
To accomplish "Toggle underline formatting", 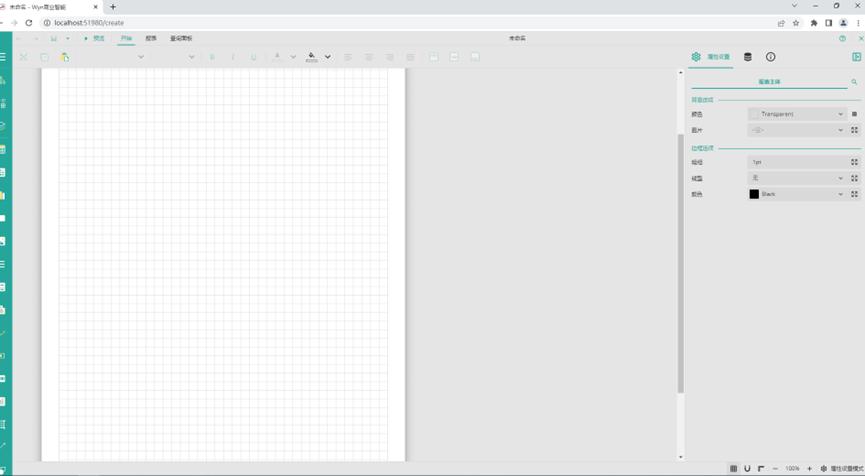I will pyautogui.click(x=253, y=57).
